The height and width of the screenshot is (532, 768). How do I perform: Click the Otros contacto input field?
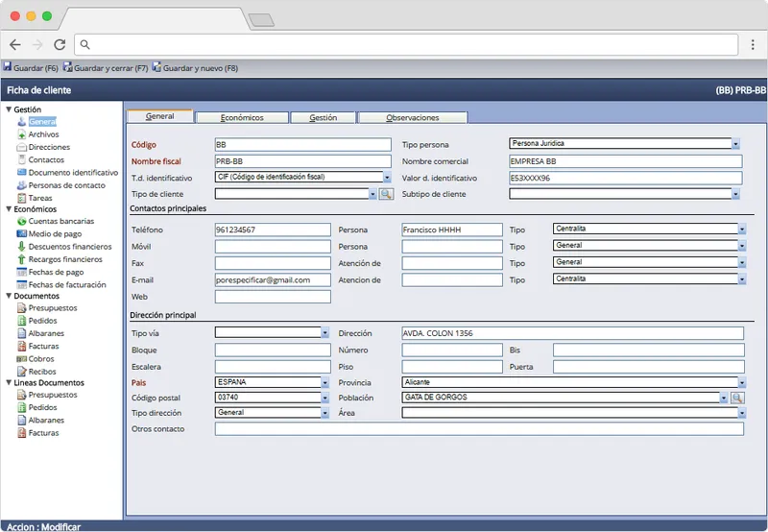point(479,428)
